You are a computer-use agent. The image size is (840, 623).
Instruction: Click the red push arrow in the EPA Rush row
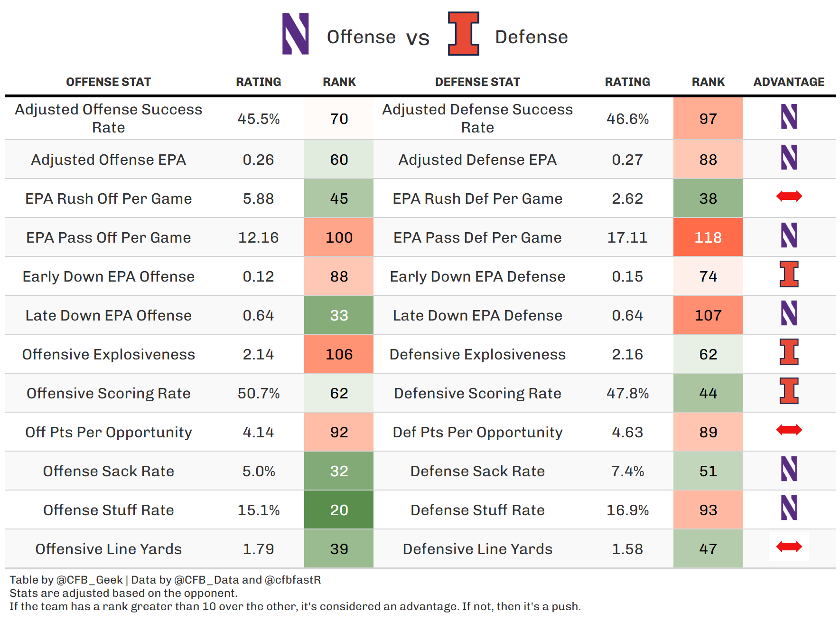(x=789, y=196)
